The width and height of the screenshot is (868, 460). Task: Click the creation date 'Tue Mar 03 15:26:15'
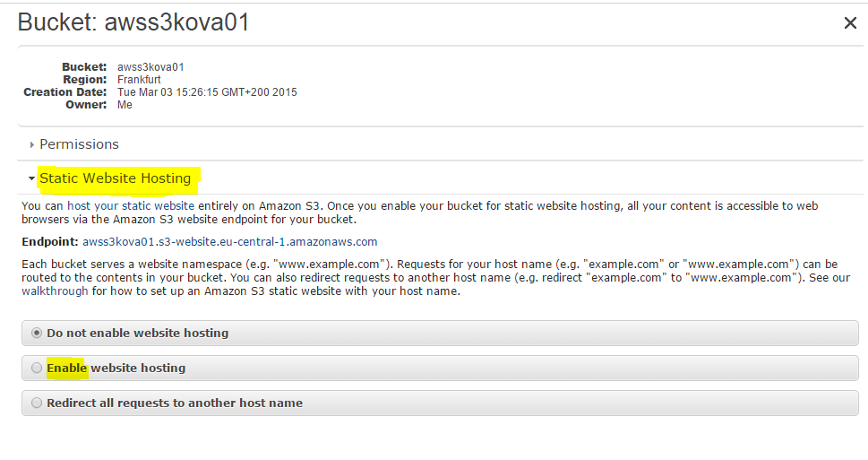[168, 92]
